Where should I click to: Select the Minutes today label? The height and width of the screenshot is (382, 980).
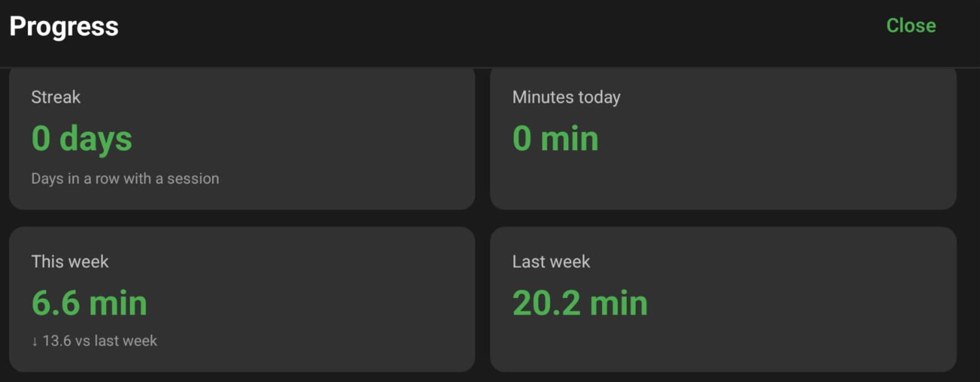(x=566, y=97)
